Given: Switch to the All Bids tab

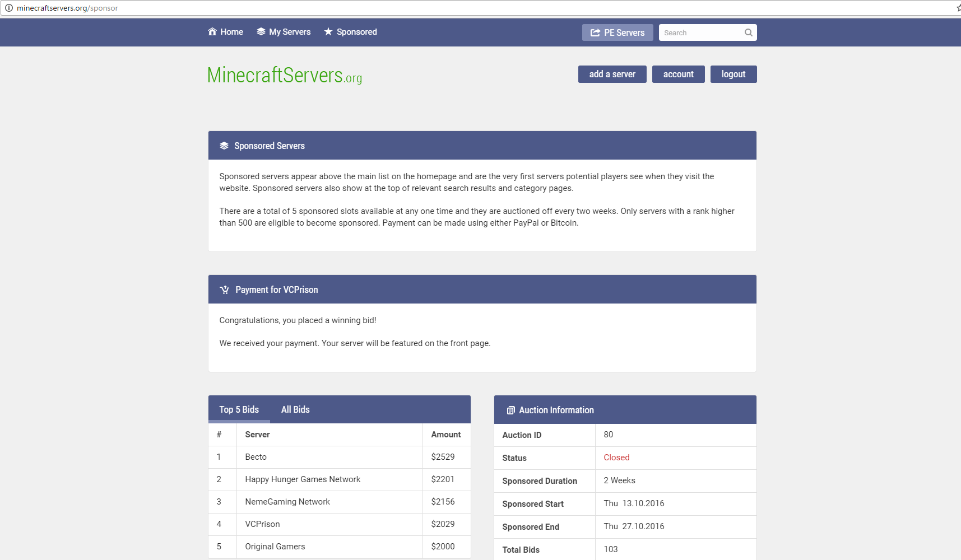Looking at the screenshot, I should tap(295, 409).
